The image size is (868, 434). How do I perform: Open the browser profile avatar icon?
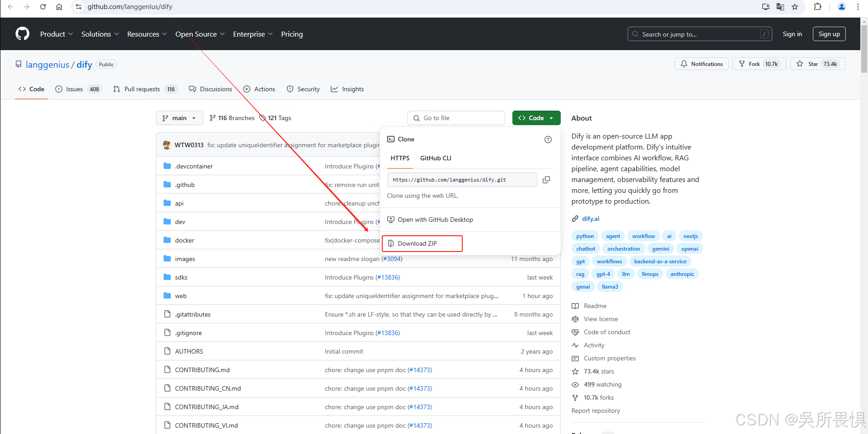pyautogui.click(x=841, y=7)
